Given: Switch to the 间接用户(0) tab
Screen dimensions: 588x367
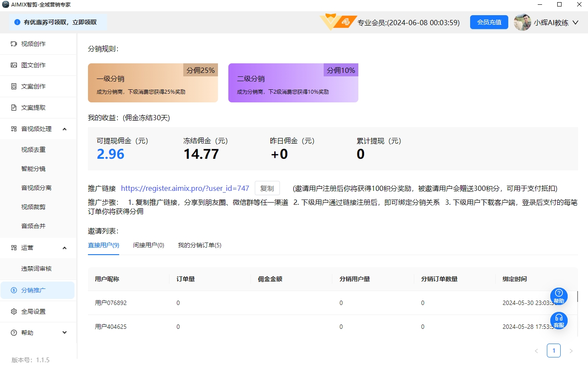Looking at the screenshot, I should click(x=149, y=245).
